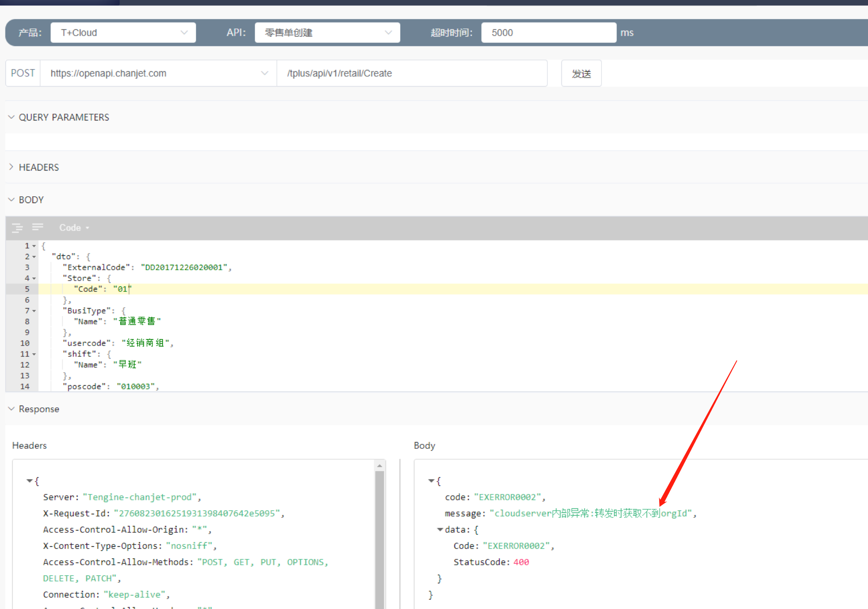Click the data Code EXERROR0002 value
The width and height of the screenshot is (868, 609).
(x=516, y=546)
